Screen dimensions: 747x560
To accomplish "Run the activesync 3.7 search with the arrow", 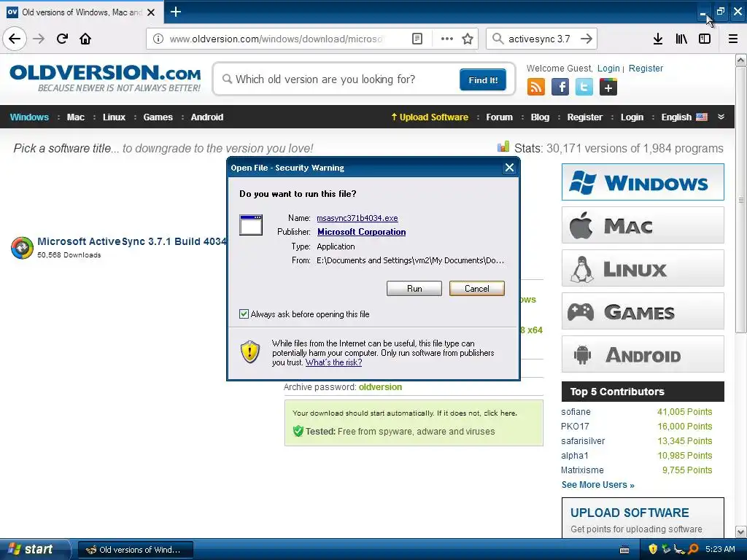I will point(586,39).
